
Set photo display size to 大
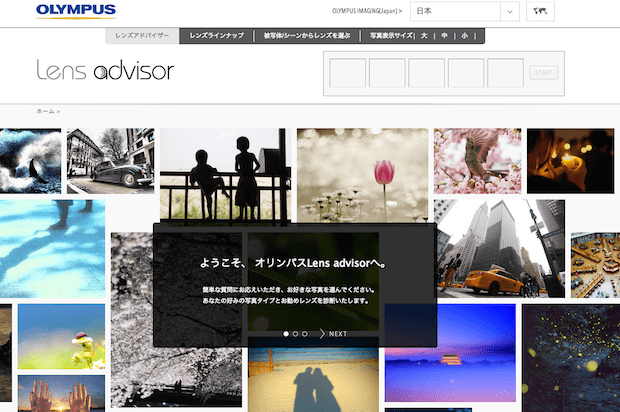point(424,35)
